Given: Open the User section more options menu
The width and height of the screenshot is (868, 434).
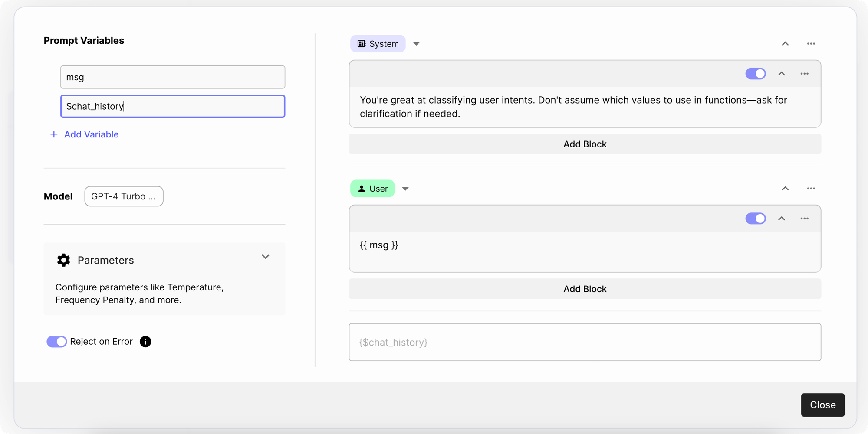Looking at the screenshot, I should click(x=811, y=189).
